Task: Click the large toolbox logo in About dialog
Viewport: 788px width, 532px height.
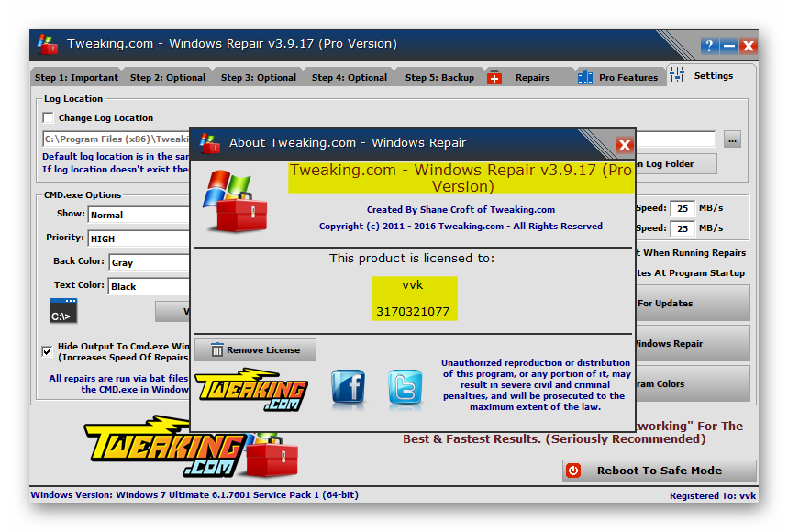Action: [x=235, y=201]
